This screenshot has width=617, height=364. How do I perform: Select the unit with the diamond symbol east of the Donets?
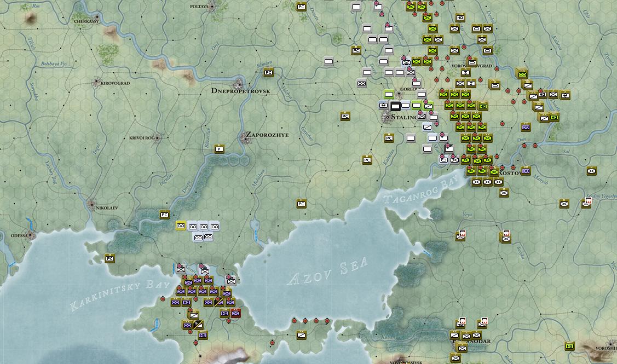(565, 95)
